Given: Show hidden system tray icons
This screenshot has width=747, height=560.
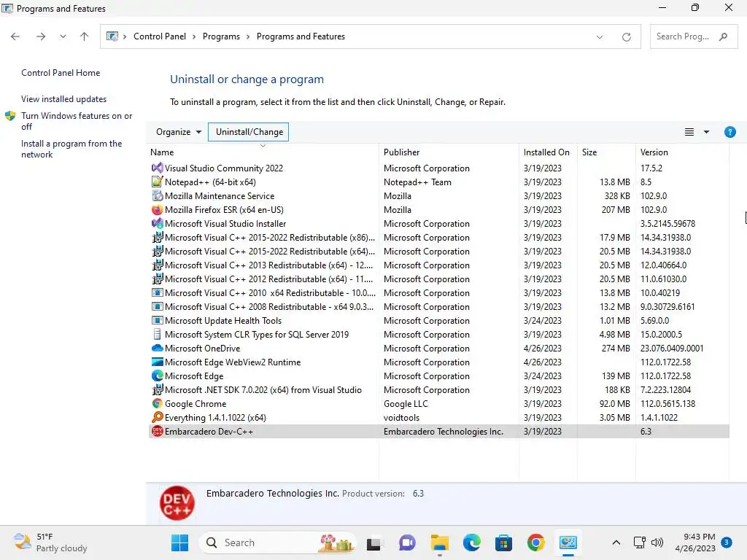Looking at the screenshot, I should point(616,542).
